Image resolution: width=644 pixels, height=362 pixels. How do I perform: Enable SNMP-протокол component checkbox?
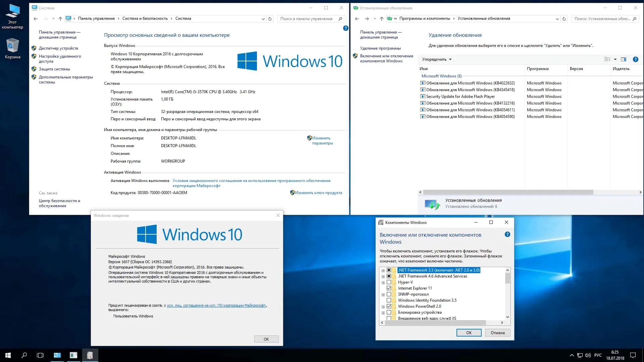[389, 294]
